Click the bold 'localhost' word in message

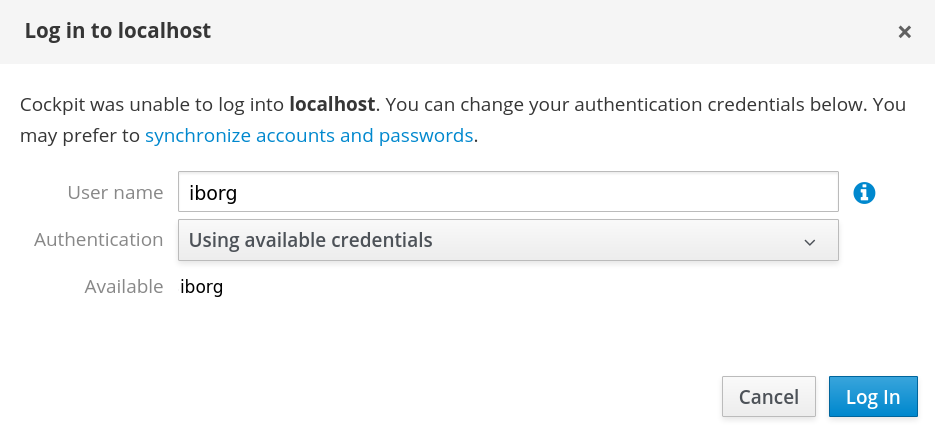click(332, 104)
